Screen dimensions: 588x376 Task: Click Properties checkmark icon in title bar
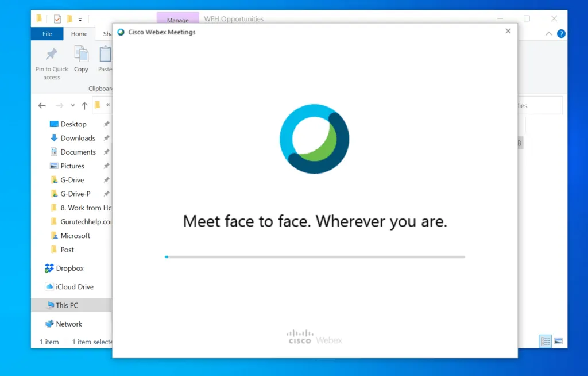tap(57, 19)
